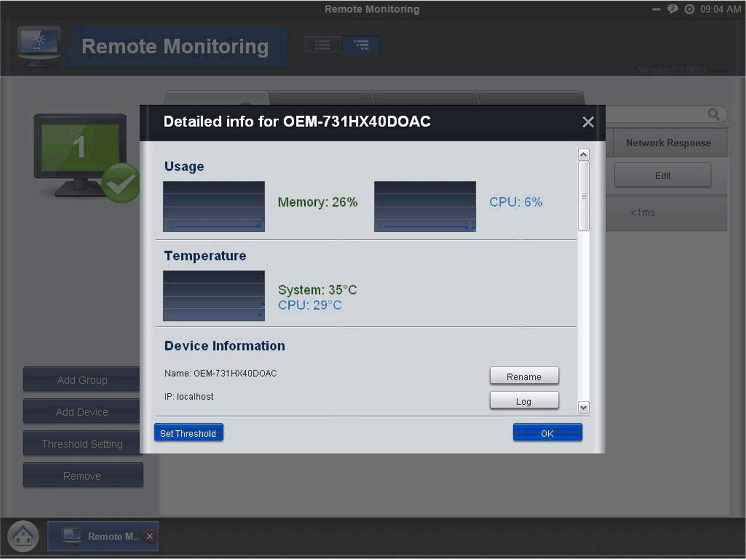Open the settings gear icon

tap(689, 9)
